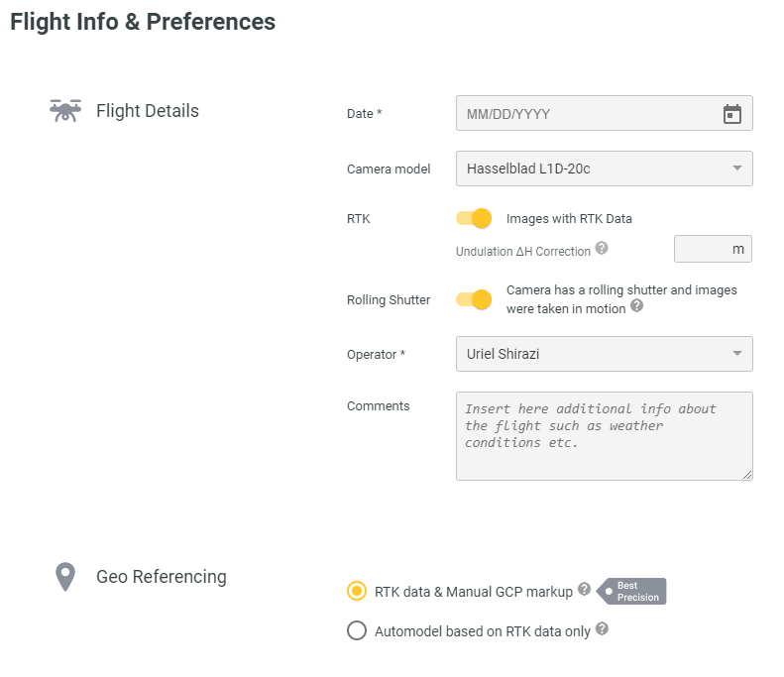Focus the Date MM/DD/YYYY field
Viewport: 784px width, 677px height.
click(x=604, y=113)
